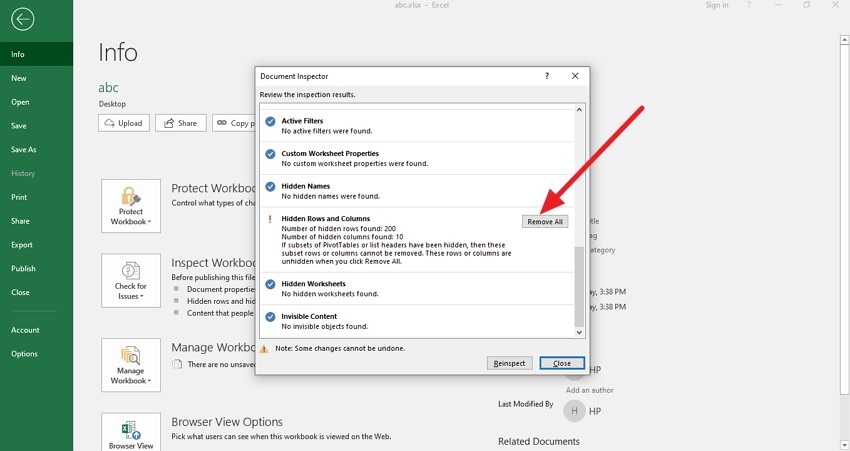Screen dimensions: 850x451
Task: Click Add an author field
Action: [x=589, y=390]
